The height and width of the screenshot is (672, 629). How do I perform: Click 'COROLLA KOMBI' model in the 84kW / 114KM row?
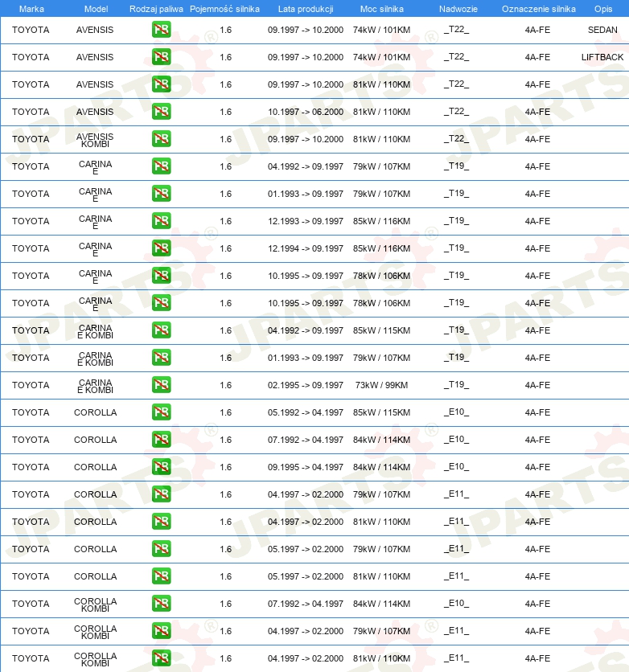coord(95,604)
